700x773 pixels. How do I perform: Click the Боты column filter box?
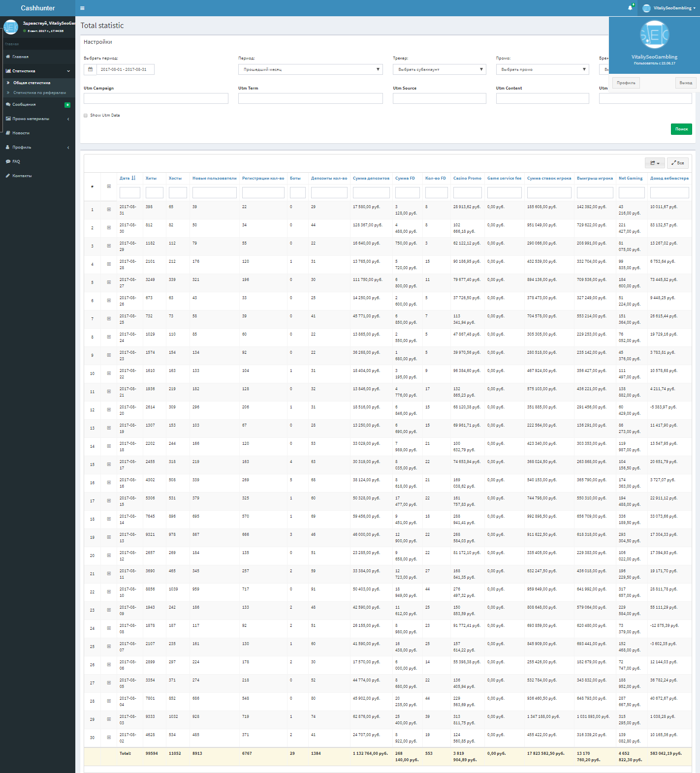298,192
